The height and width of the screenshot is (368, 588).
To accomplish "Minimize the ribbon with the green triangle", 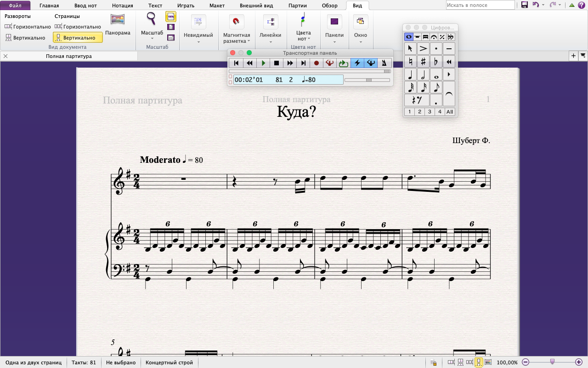I will [571, 5].
